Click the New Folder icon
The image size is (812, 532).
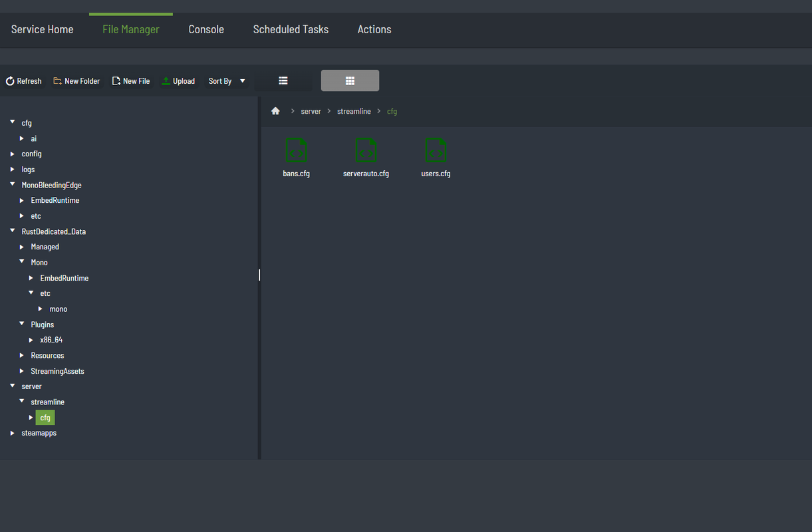(57, 81)
